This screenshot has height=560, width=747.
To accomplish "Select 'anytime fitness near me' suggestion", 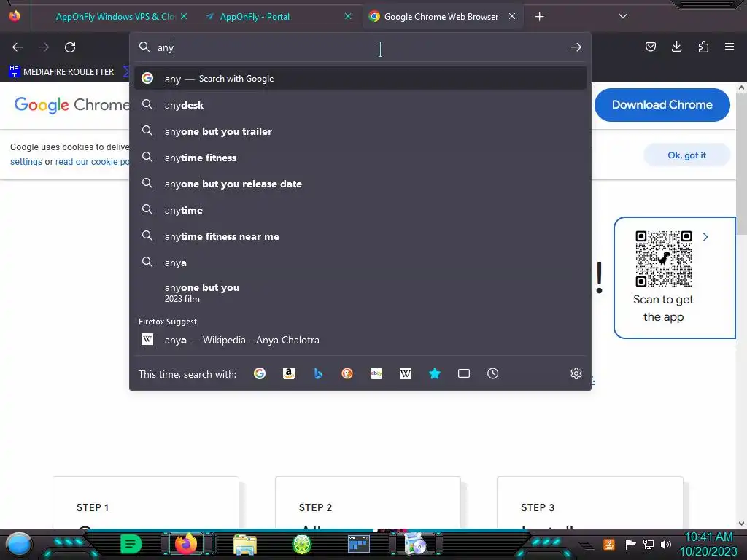I will (360, 236).
